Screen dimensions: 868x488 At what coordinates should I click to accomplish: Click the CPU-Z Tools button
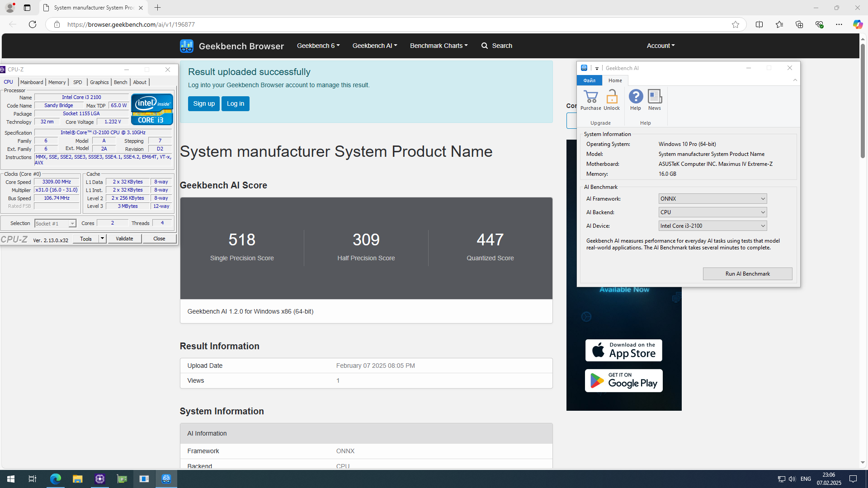tap(86, 239)
